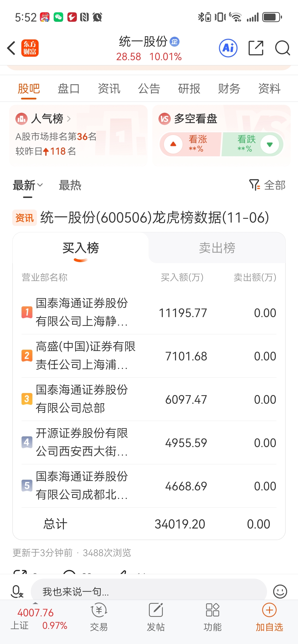Open the Ai assistant icon

point(228,48)
